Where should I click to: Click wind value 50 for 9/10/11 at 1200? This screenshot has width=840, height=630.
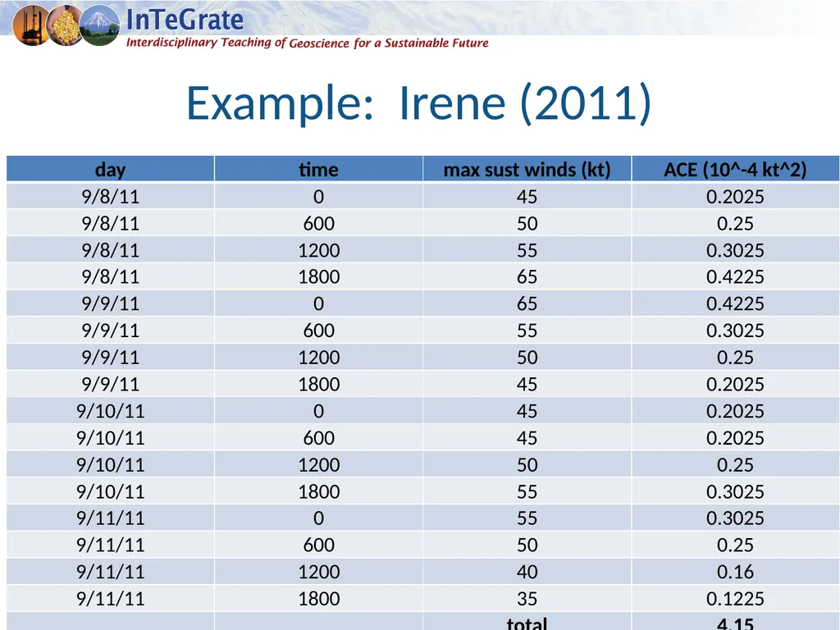(527, 464)
